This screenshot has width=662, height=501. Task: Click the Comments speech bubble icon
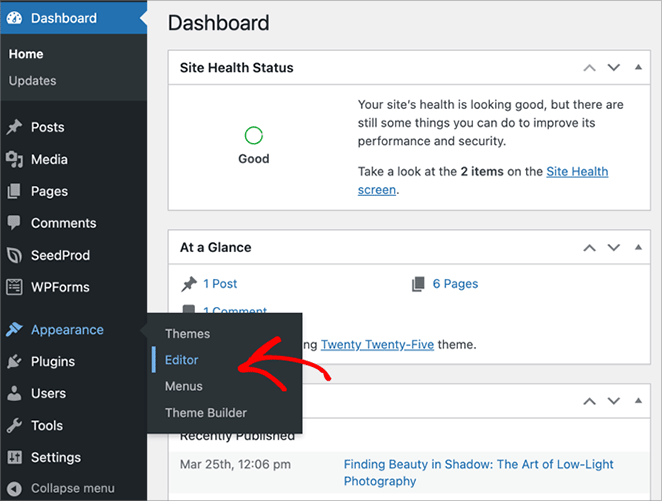click(14, 223)
